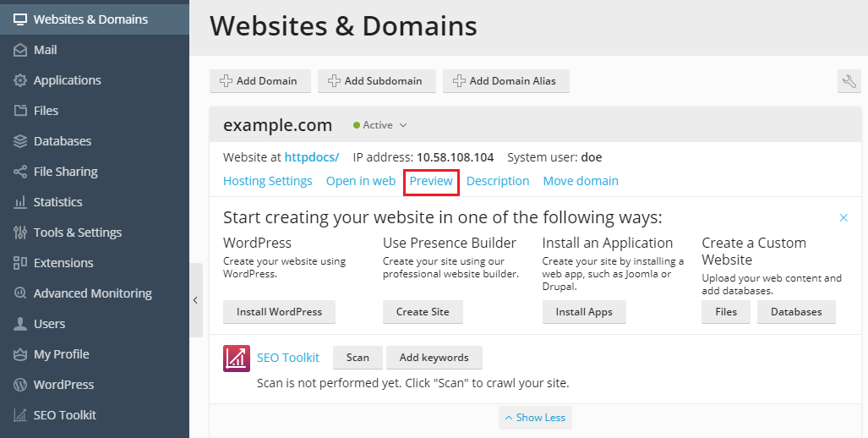Open Databases from the sidebar
The height and width of the screenshot is (438, 868).
pos(95,141)
